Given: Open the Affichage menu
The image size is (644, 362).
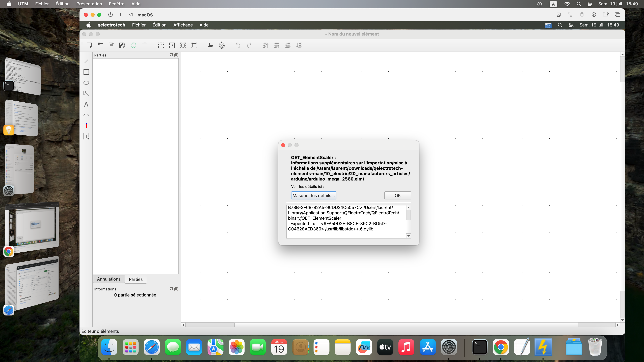Looking at the screenshot, I should 183,25.
